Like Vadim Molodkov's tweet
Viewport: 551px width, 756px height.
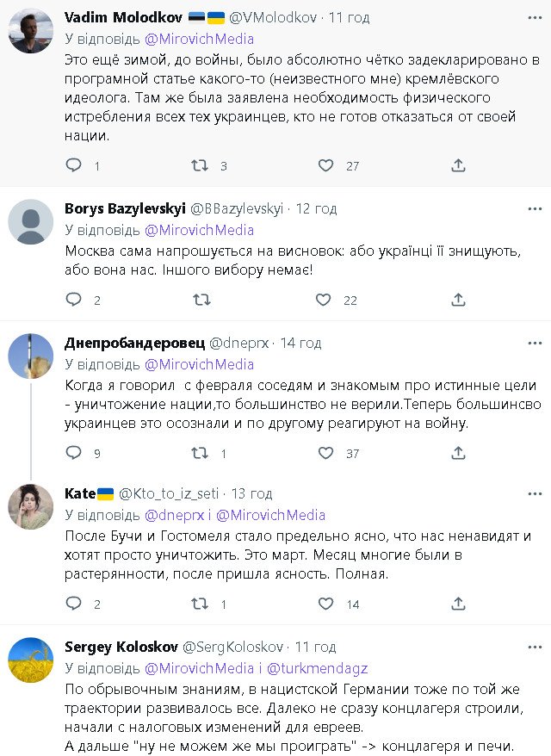click(x=325, y=165)
